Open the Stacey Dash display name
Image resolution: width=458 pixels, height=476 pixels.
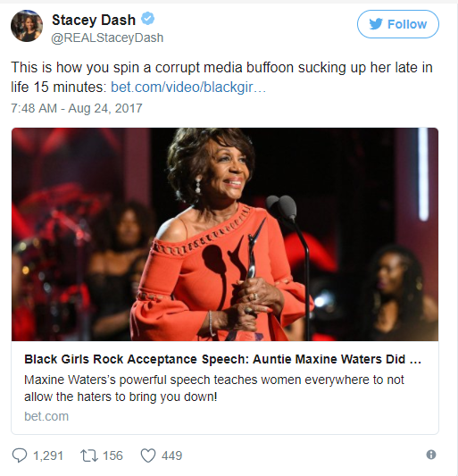[94, 20]
